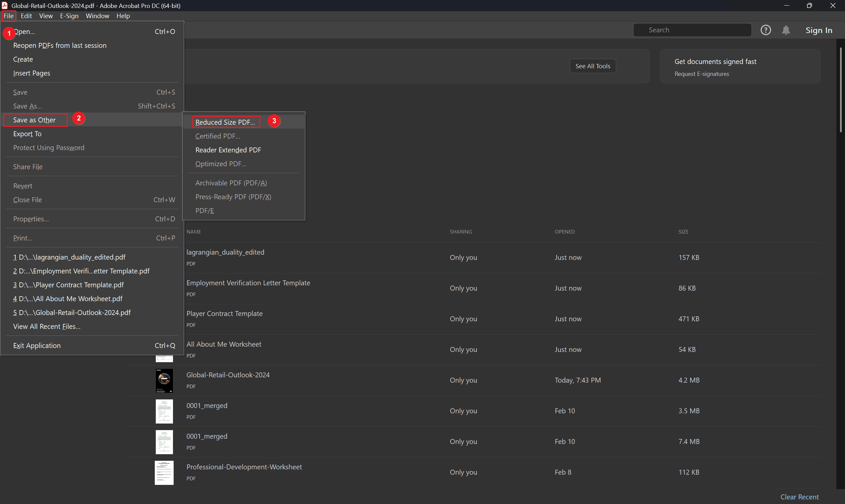
Task: Choose Reader Extended PDF entry
Action: (x=228, y=150)
